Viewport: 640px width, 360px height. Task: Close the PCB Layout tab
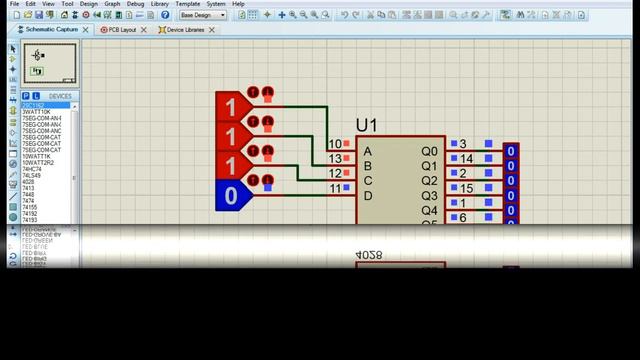[144, 30]
